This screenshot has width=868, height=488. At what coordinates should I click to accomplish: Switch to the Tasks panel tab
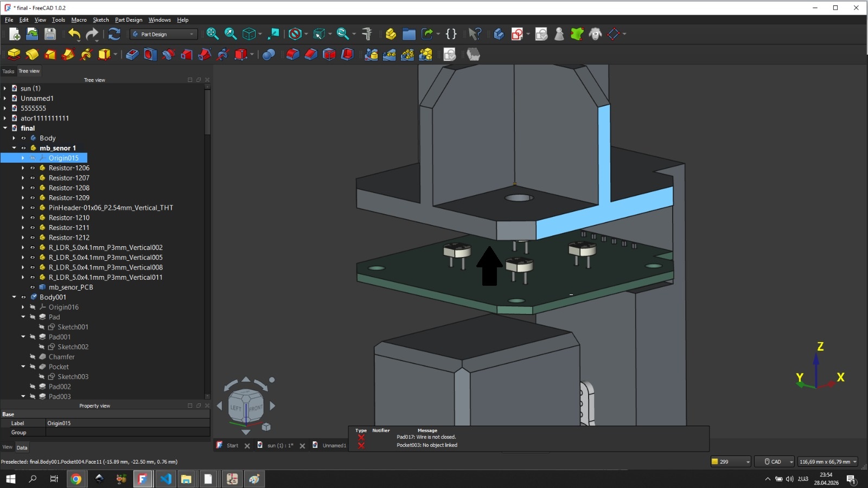[x=8, y=71]
